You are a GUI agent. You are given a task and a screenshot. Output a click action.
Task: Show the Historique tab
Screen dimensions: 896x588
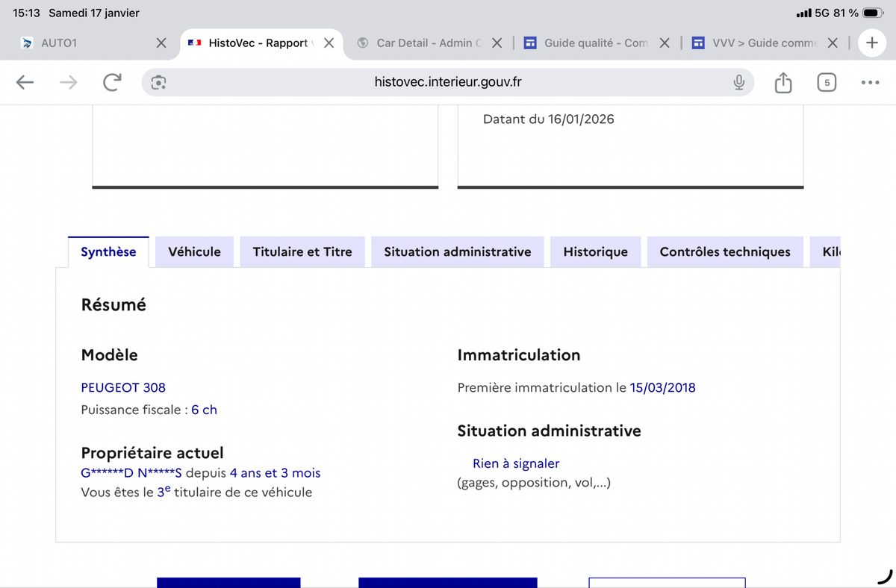[x=595, y=251]
